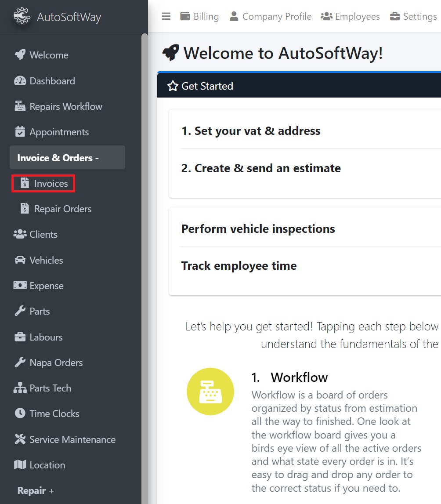Image resolution: width=441 pixels, height=504 pixels.
Task: Click Create & send an estimate
Action: tap(261, 168)
